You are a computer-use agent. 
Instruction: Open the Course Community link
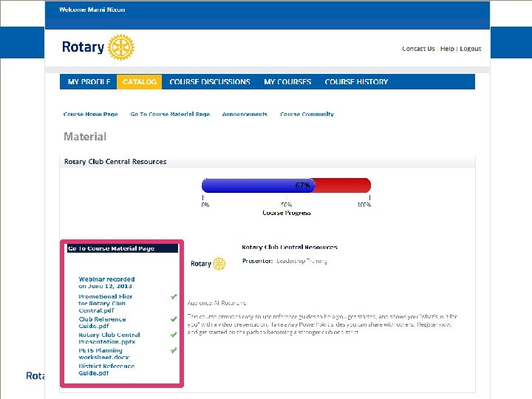click(x=307, y=114)
